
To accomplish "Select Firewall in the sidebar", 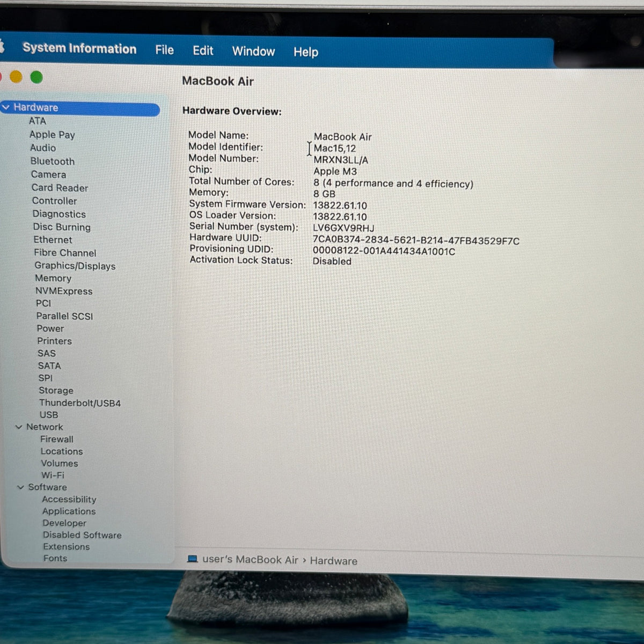I will tap(57, 439).
